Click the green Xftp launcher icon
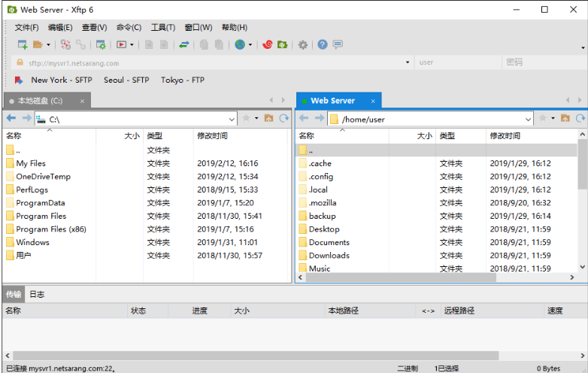Image resolution: width=588 pixels, height=373 pixels. coord(283,44)
